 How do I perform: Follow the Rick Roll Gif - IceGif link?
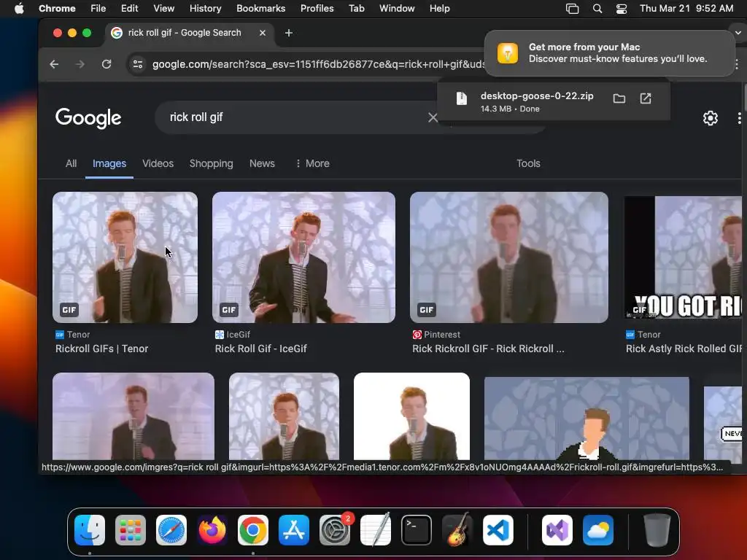pos(260,349)
